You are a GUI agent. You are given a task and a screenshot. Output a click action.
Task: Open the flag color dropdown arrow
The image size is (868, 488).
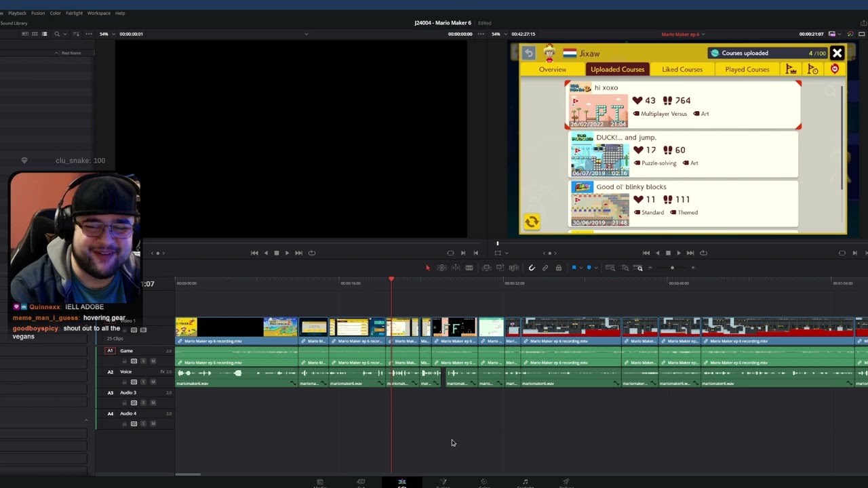pyautogui.click(x=580, y=268)
